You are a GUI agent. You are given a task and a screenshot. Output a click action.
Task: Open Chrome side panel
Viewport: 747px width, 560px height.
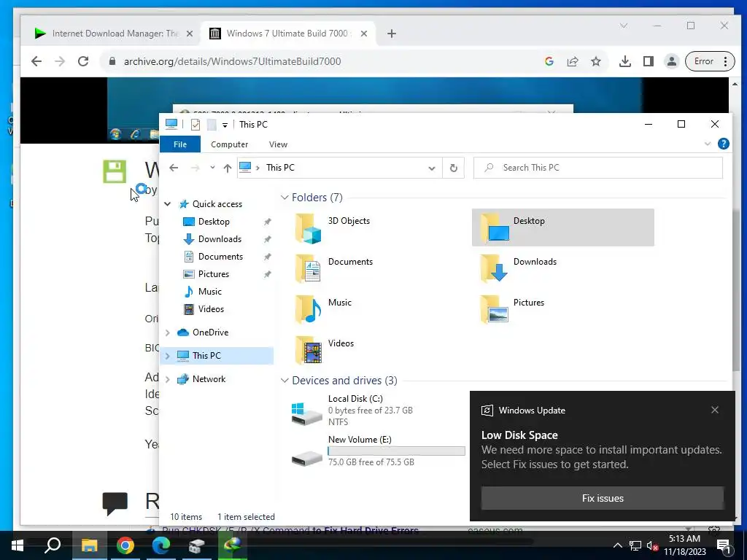click(649, 61)
